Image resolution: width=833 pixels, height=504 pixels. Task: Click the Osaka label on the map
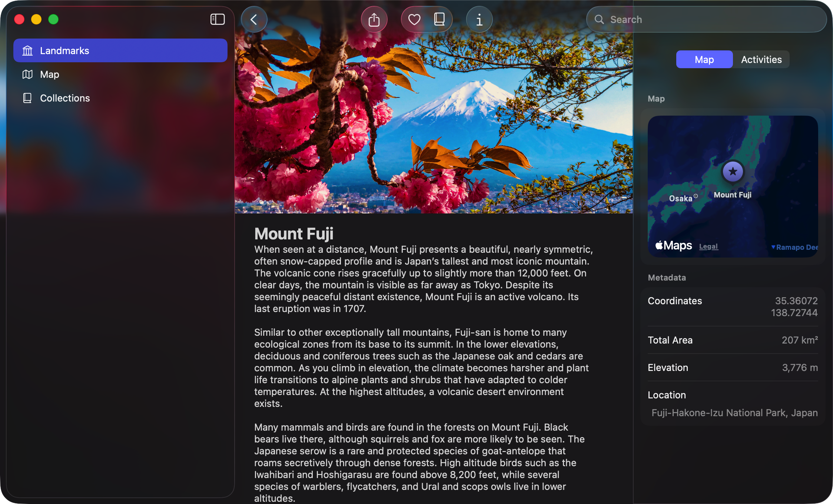[681, 198]
